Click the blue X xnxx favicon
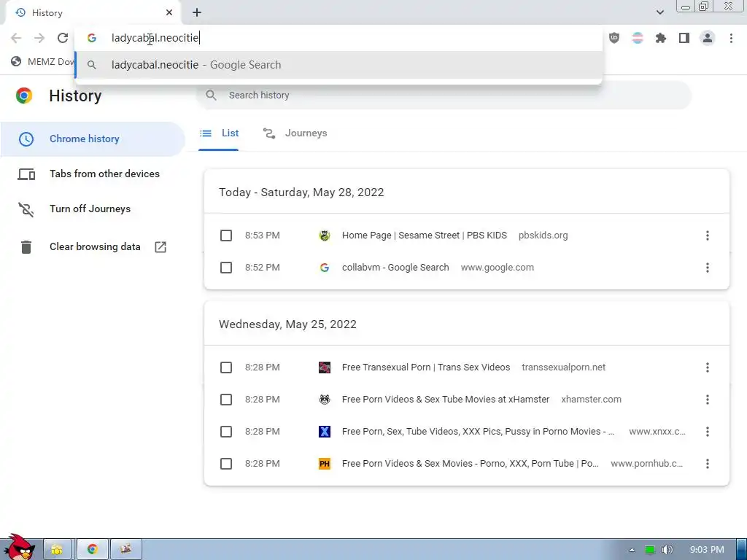747x560 pixels. pyautogui.click(x=325, y=432)
